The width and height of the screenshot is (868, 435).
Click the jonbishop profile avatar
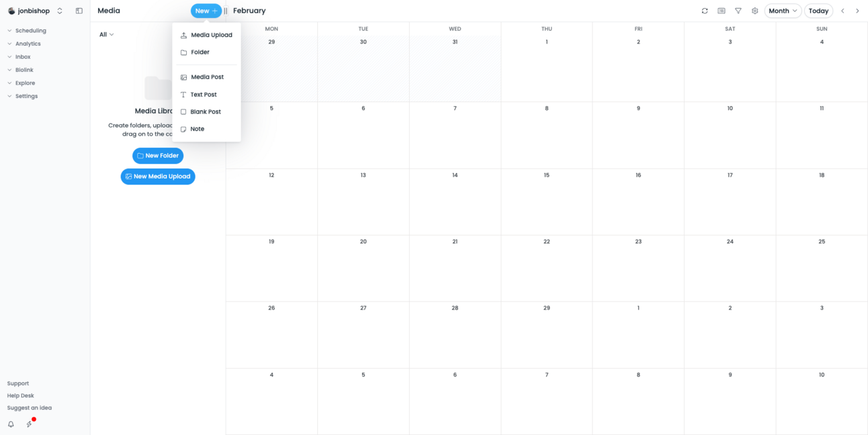(11, 11)
